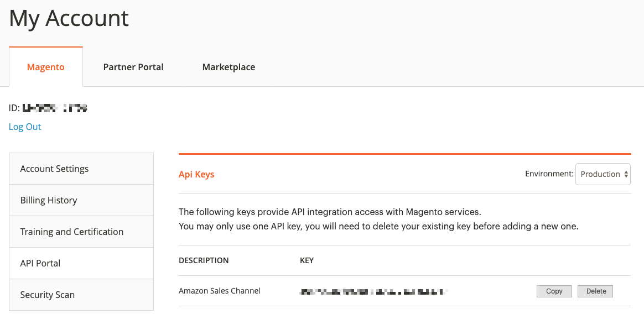Click the KEY column header
The width and height of the screenshot is (644, 314).
(x=307, y=260)
